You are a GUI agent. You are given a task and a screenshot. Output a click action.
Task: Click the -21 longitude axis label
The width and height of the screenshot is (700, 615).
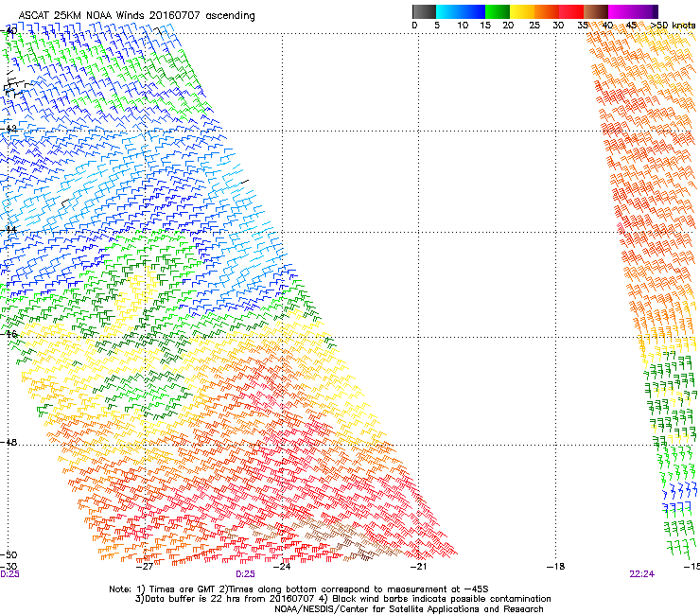pos(418,567)
